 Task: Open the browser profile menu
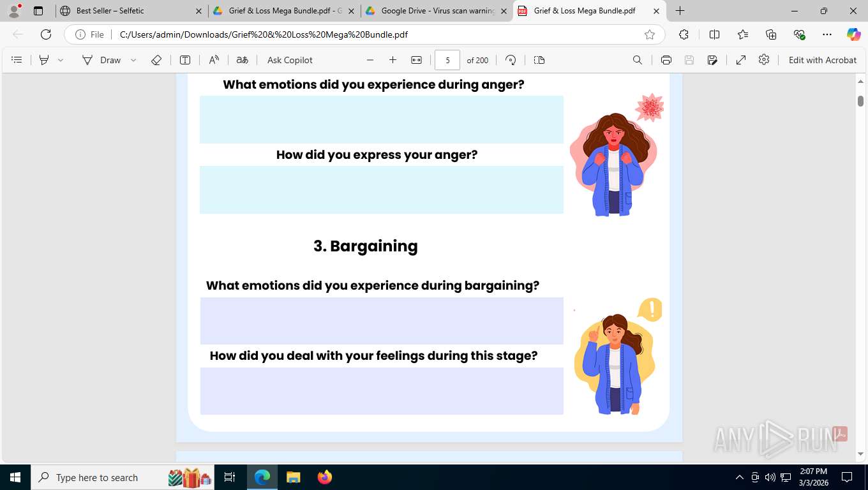[14, 11]
